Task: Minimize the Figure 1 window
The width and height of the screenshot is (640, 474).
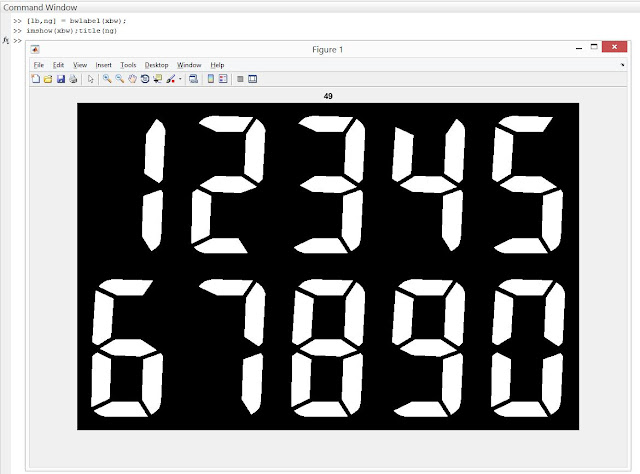Action: coord(579,48)
